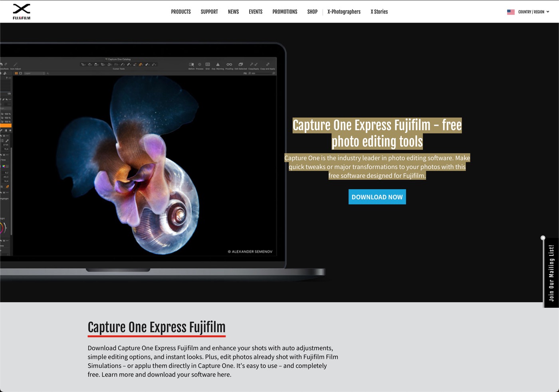Click the US flag icon

coord(511,12)
